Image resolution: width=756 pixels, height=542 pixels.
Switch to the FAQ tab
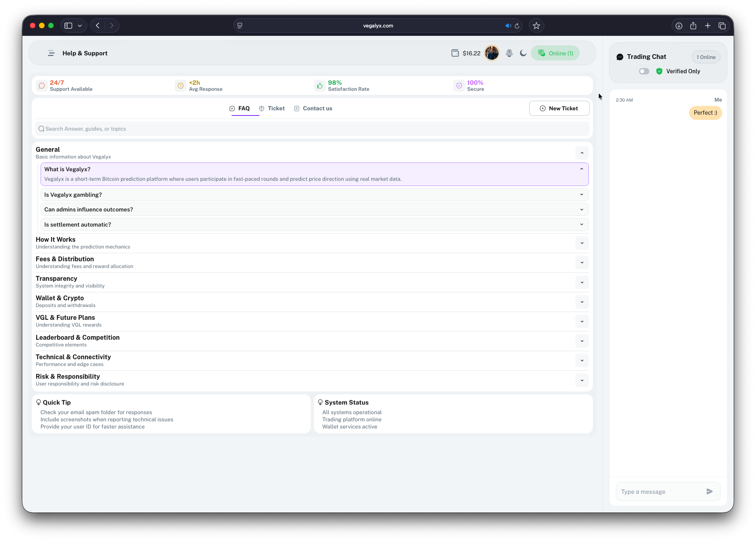click(240, 108)
